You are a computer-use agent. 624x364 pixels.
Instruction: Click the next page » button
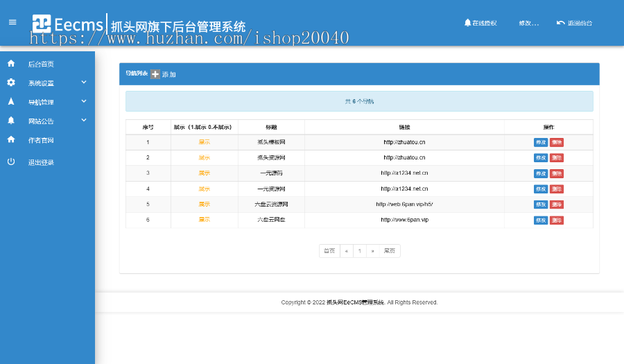(x=373, y=251)
